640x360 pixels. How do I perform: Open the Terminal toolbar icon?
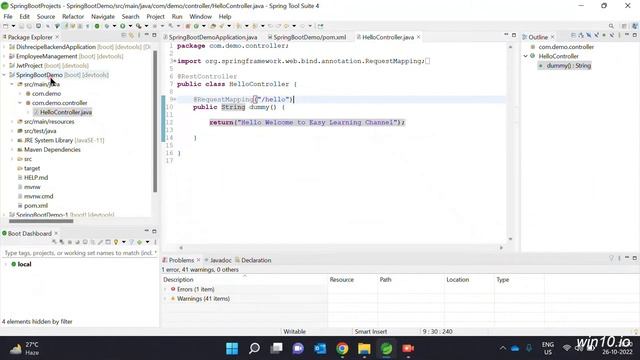(x=38, y=26)
